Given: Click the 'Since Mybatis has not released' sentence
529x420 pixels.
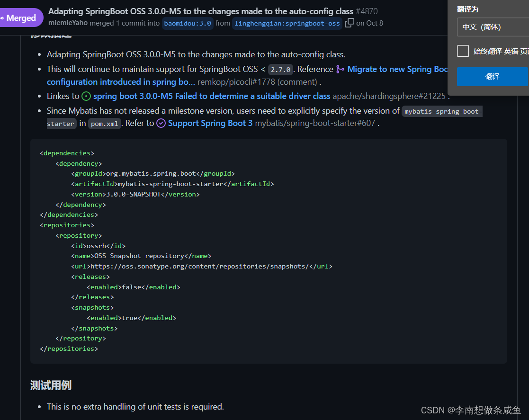Looking at the screenshot, I should tap(223, 111).
